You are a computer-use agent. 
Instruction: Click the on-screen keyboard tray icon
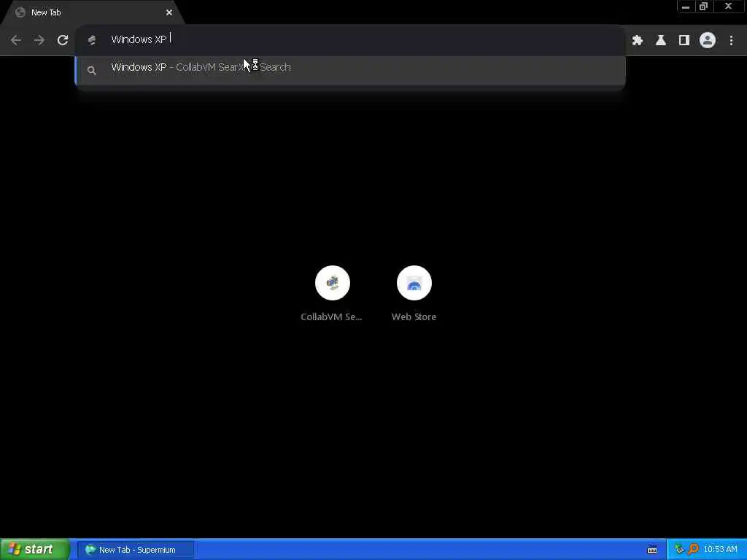[x=652, y=550]
